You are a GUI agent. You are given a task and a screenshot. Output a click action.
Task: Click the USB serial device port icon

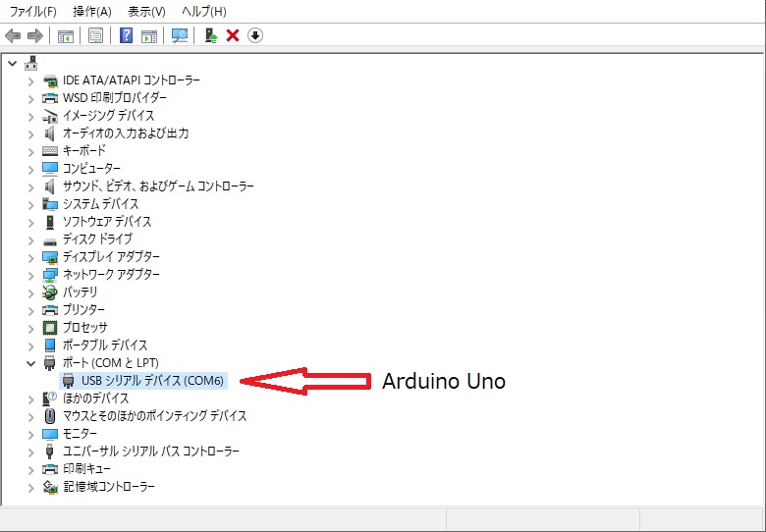(x=69, y=381)
